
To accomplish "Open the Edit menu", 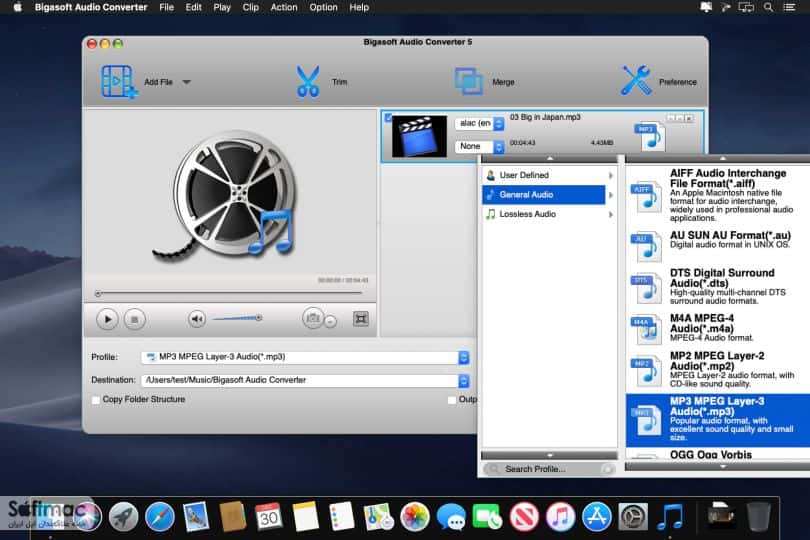I will coord(193,7).
